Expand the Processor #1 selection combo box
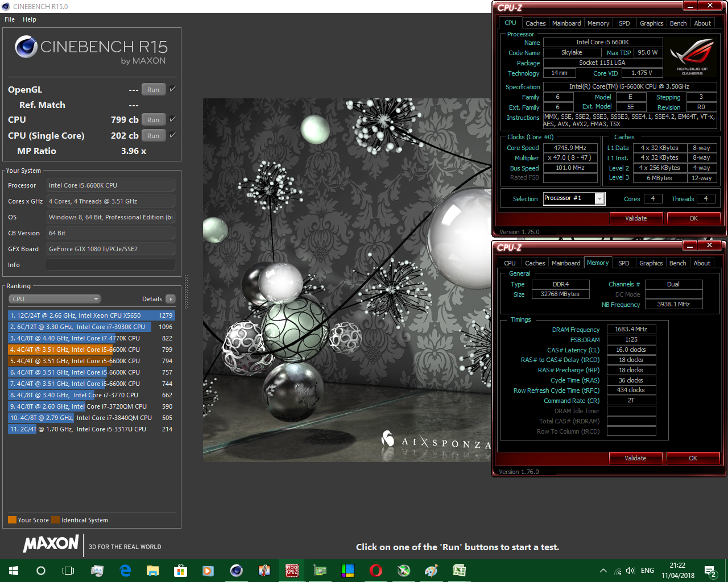 [599, 198]
